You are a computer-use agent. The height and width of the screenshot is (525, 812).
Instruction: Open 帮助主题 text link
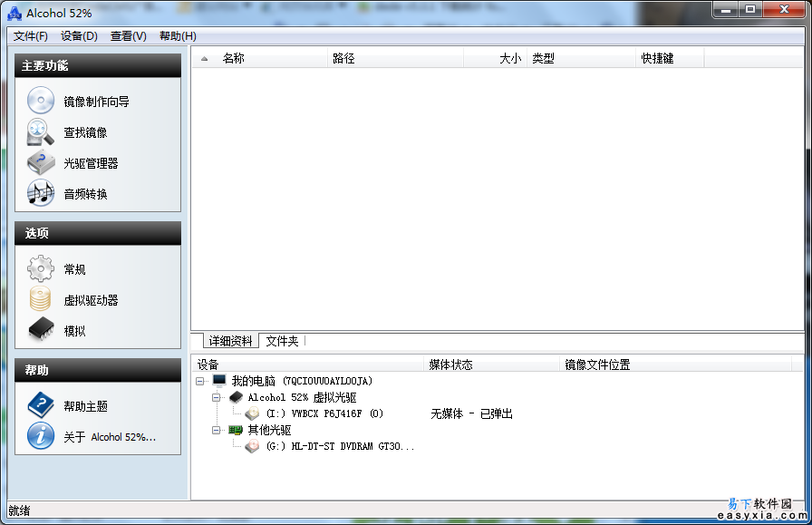pyautogui.click(x=85, y=406)
